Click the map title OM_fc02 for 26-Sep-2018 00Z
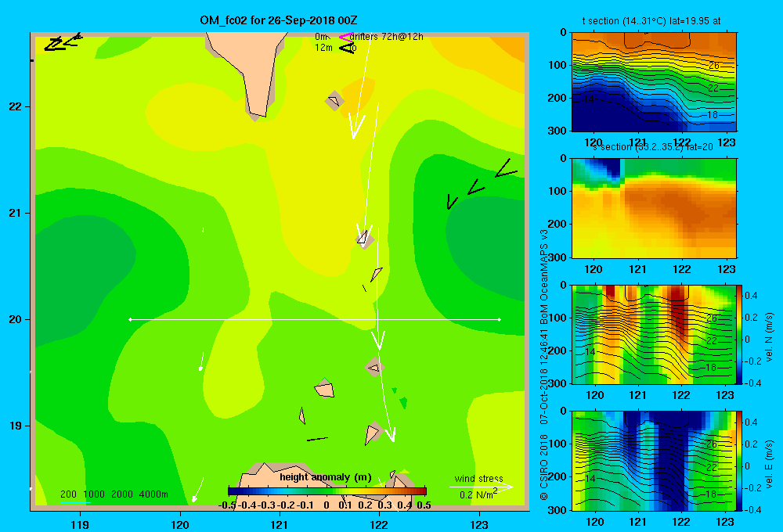Viewport: 783px width, 532px height. coord(278,20)
